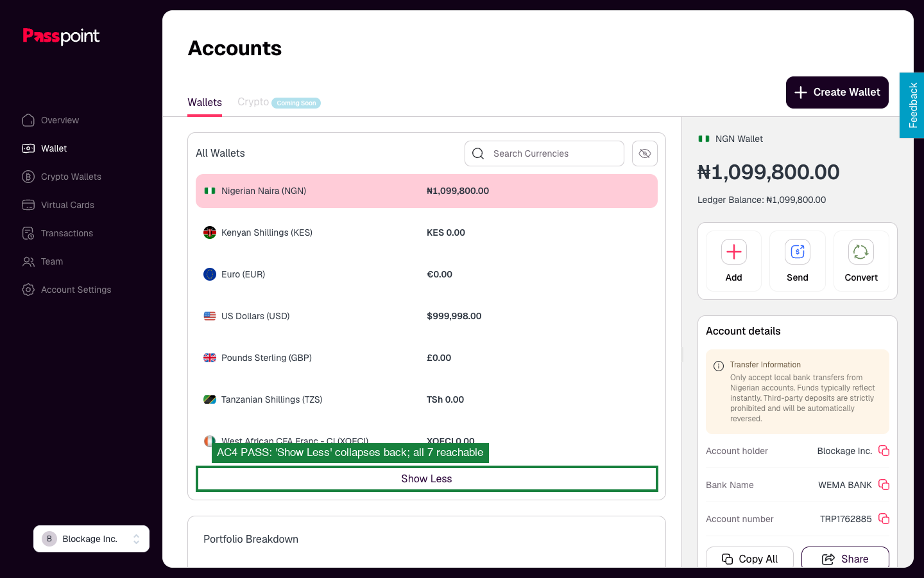Click the Send money icon
The width and height of the screenshot is (924, 578).
pos(798,252)
